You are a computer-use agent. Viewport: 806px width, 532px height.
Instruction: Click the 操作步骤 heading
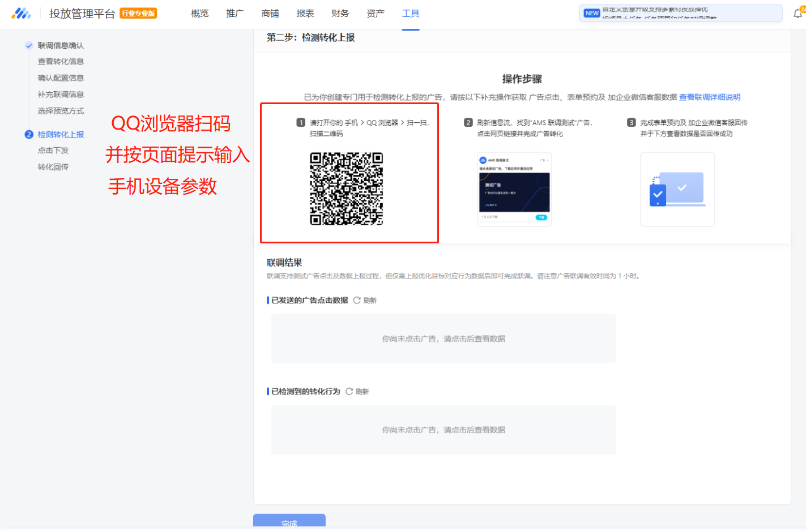(522, 79)
